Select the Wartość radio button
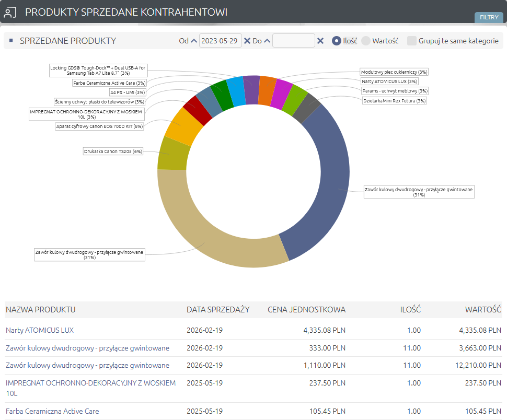 tap(366, 41)
